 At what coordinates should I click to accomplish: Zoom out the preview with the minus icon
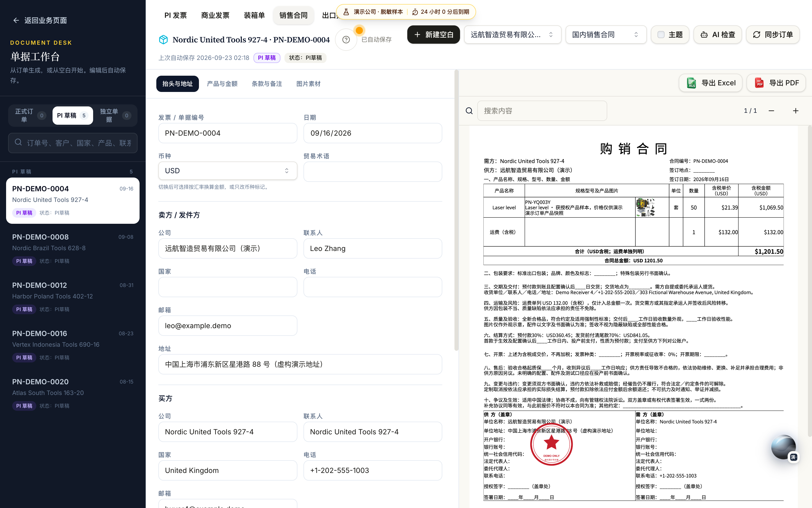(x=771, y=111)
